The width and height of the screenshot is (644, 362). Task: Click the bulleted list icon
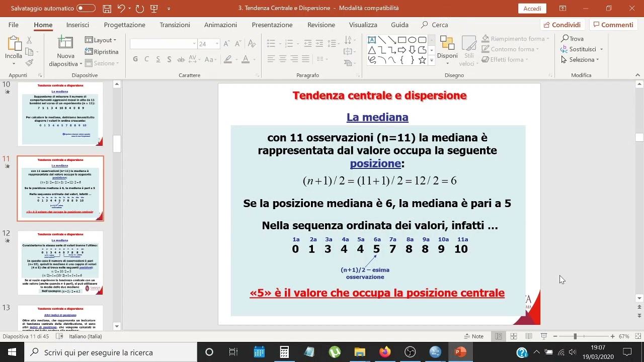pos(271,44)
